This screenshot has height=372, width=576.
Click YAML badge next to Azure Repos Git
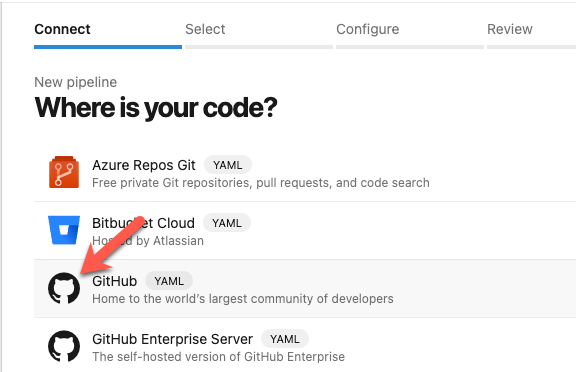(x=228, y=165)
